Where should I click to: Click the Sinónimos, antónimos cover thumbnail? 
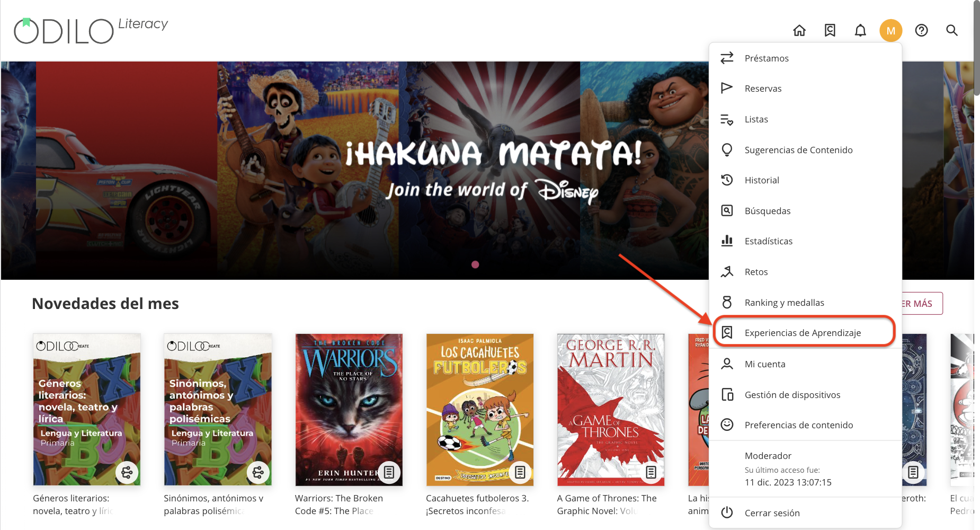point(218,410)
